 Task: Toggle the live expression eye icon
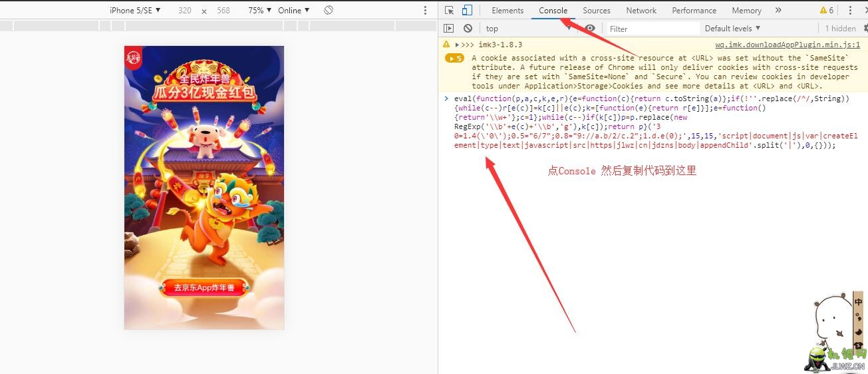point(590,29)
